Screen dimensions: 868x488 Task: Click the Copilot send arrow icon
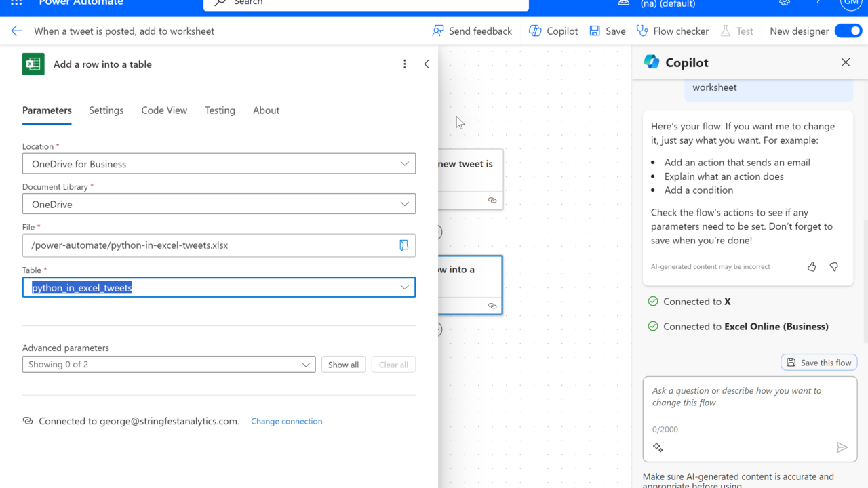pos(842,447)
